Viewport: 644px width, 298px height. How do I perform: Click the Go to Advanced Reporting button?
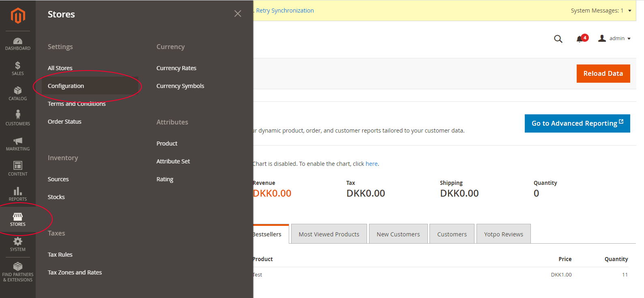pos(577,123)
